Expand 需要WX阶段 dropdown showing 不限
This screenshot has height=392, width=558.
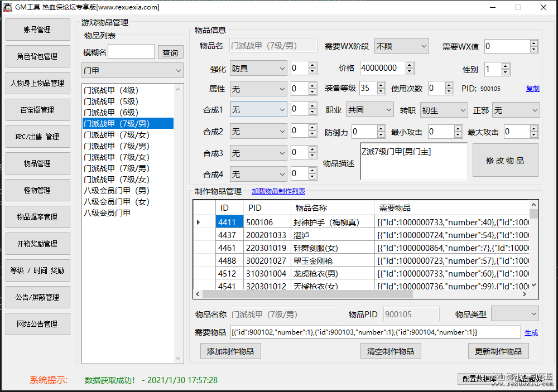(401, 46)
